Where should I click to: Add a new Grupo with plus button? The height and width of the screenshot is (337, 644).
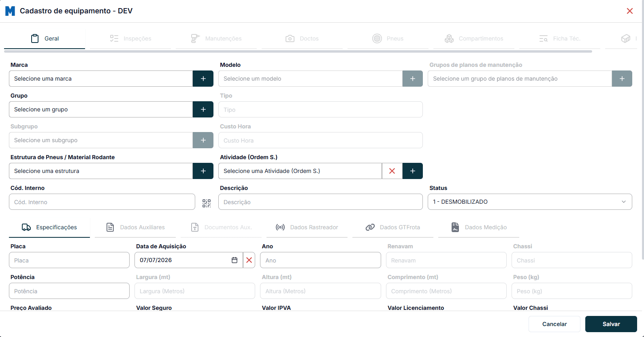tap(203, 109)
